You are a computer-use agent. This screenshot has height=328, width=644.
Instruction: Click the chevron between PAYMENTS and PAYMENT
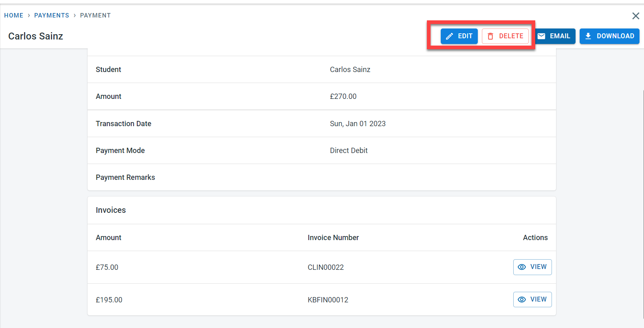click(75, 15)
